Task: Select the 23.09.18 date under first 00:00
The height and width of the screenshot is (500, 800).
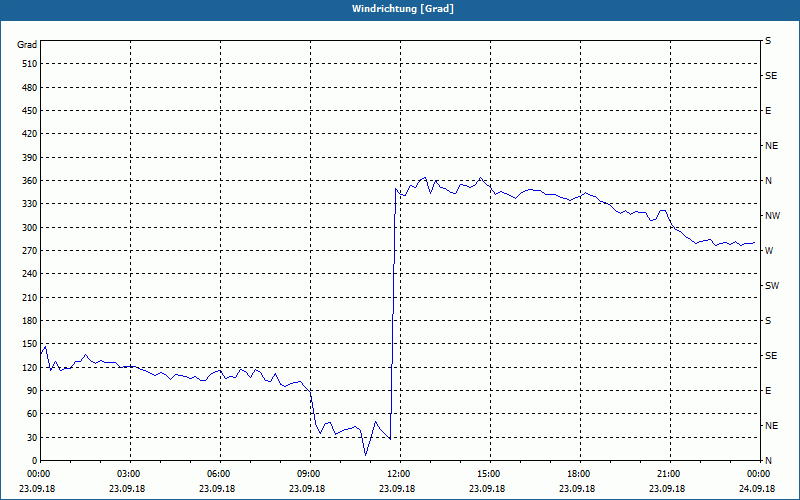Action: click(37, 489)
